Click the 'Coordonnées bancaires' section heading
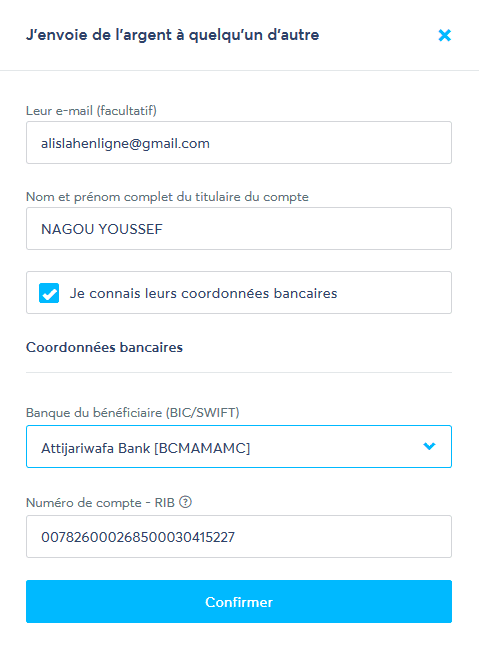The height and width of the screenshot is (651, 479). coord(104,347)
